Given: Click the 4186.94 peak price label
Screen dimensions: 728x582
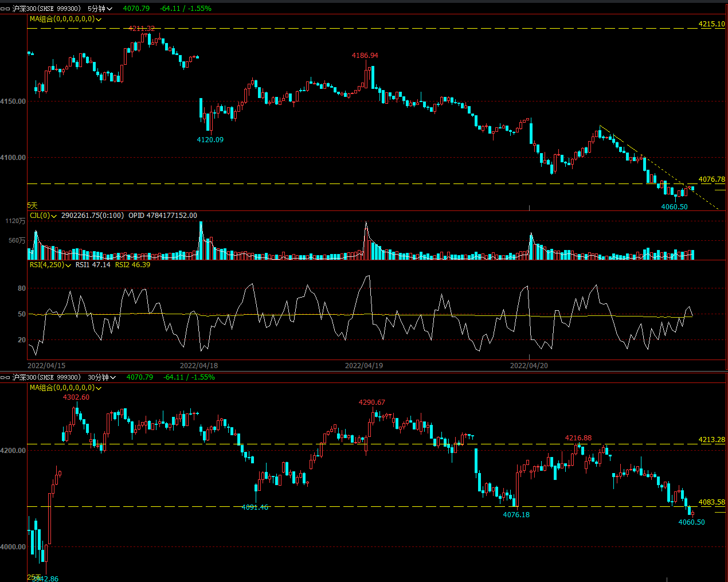Looking at the screenshot, I should (365, 56).
